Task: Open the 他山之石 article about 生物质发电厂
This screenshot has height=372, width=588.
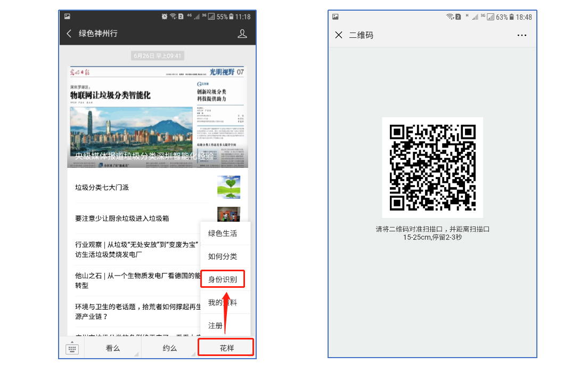Action: 138,280
